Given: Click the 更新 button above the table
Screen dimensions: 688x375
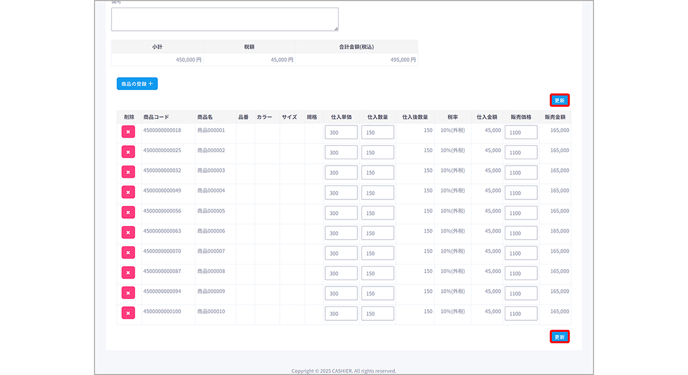Looking at the screenshot, I should pos(559,100).
